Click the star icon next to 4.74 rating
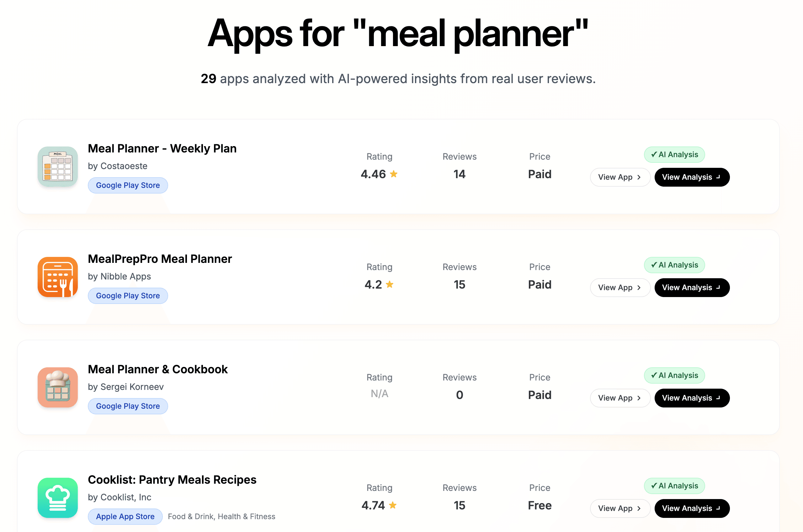This screenshot has width=803, height=532. click(393, 505)
